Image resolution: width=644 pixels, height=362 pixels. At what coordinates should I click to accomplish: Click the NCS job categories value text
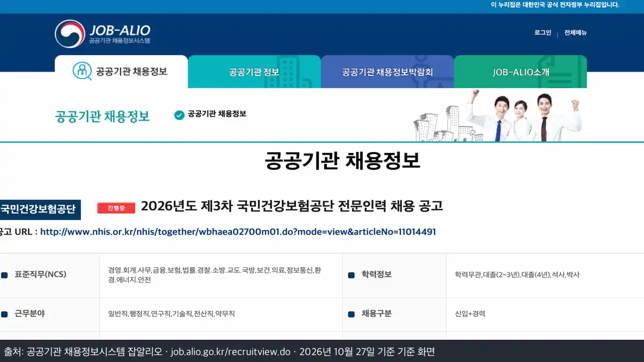[214, 275]
